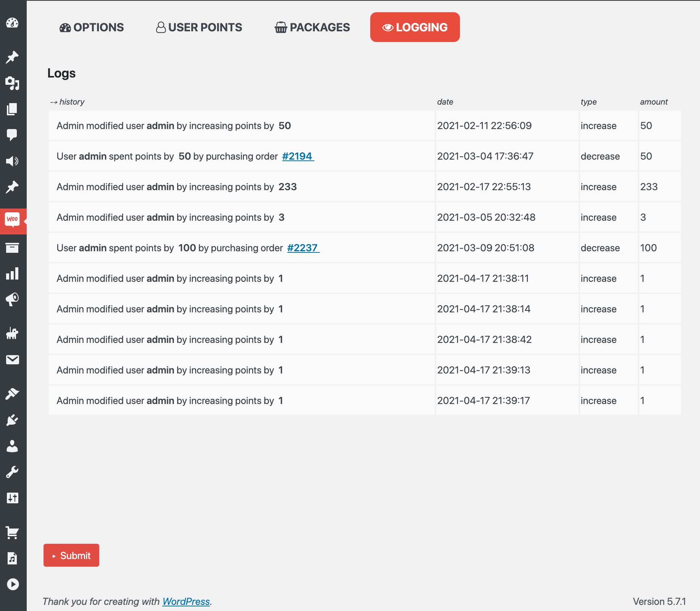This screenshot has width=700, height=611.
Task: Click date 2021-03-09 20:51:08
Action: 485,248
